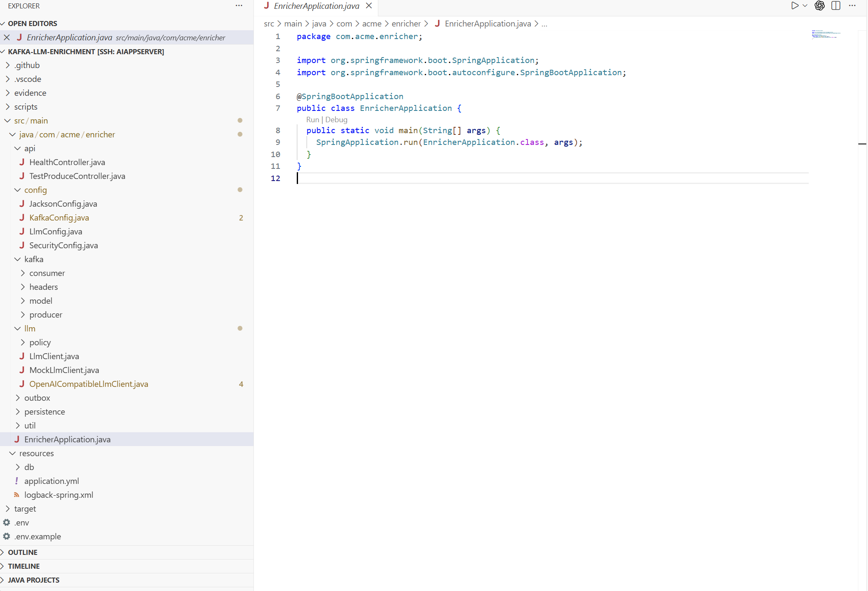868x591 pixels.
Task: Click the warning icon beside application.yml
Action: 16,481
